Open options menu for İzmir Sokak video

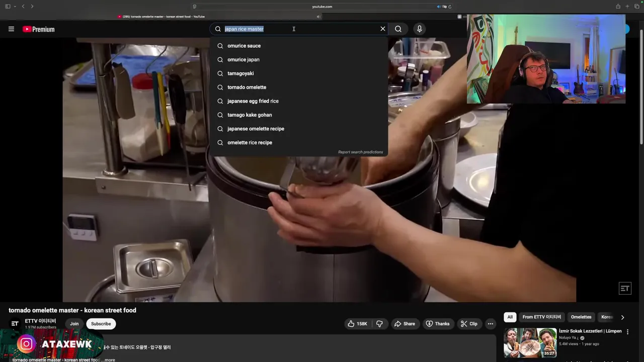(x=627, y=332)
